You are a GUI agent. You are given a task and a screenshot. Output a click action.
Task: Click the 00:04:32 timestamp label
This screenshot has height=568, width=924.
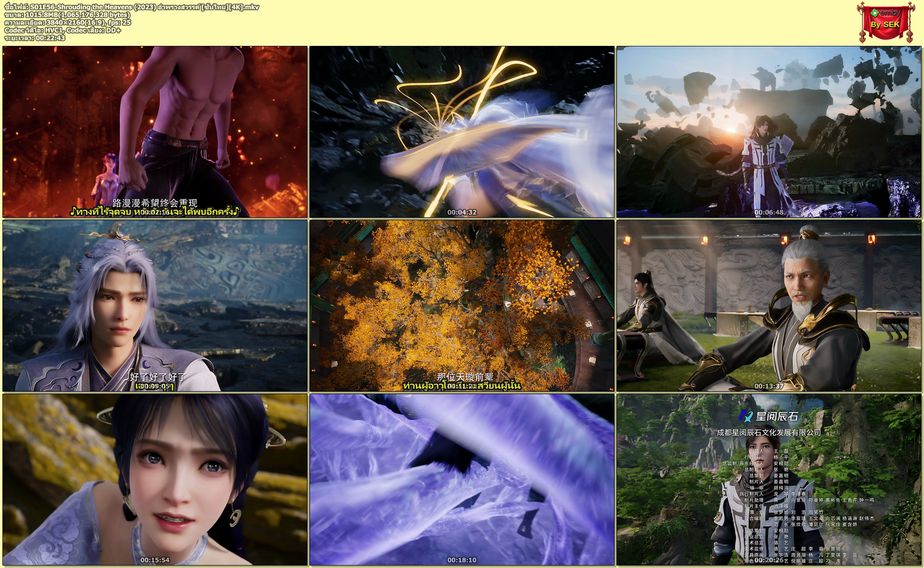[462, 212]
